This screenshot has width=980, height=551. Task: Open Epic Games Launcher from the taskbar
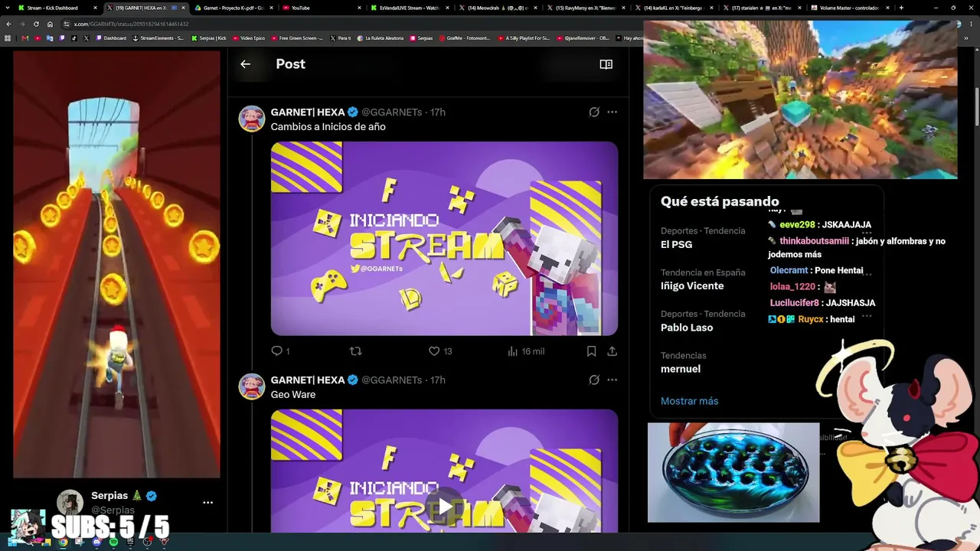[x=130, y=542]
